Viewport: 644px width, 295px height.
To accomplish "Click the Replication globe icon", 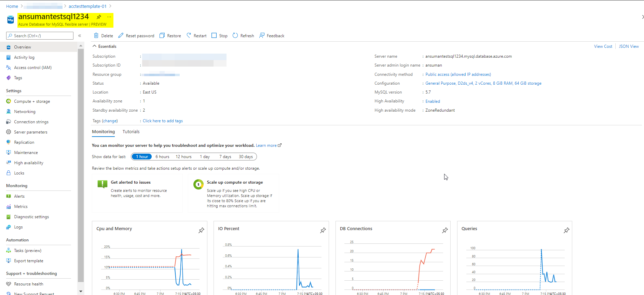I will pos(9,142).
